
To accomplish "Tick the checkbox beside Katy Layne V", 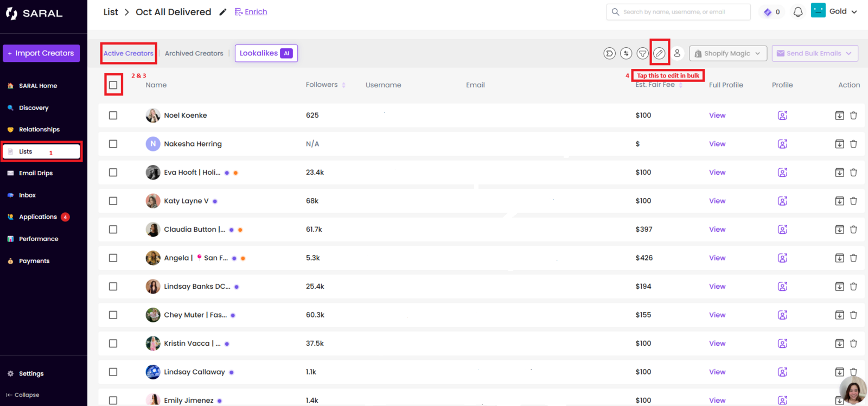I will click(113, 201).
